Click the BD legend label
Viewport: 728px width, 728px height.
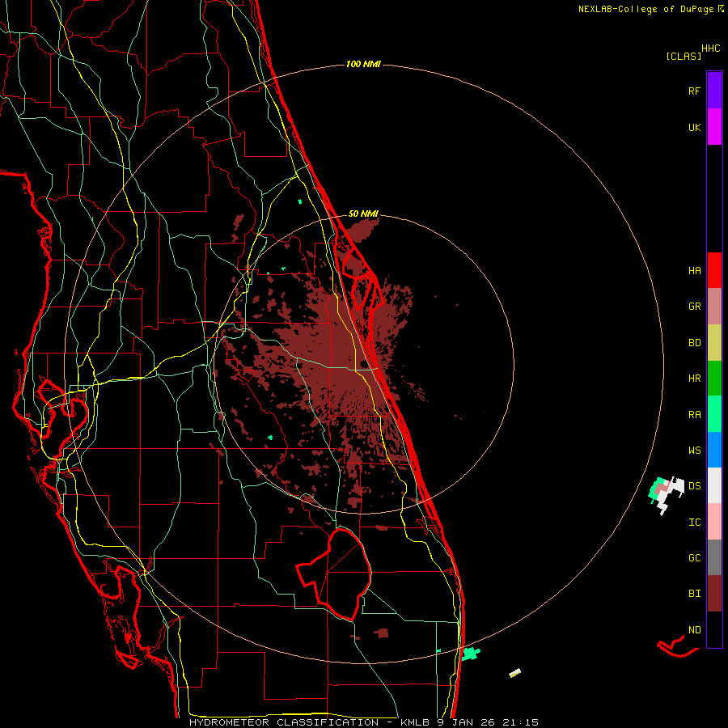(x=694, y=343)
